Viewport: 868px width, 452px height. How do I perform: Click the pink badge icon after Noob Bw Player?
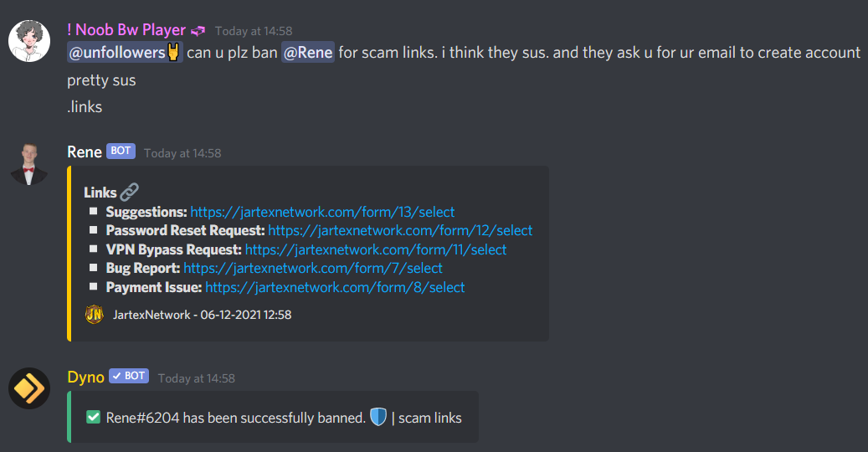pos(198,30)
